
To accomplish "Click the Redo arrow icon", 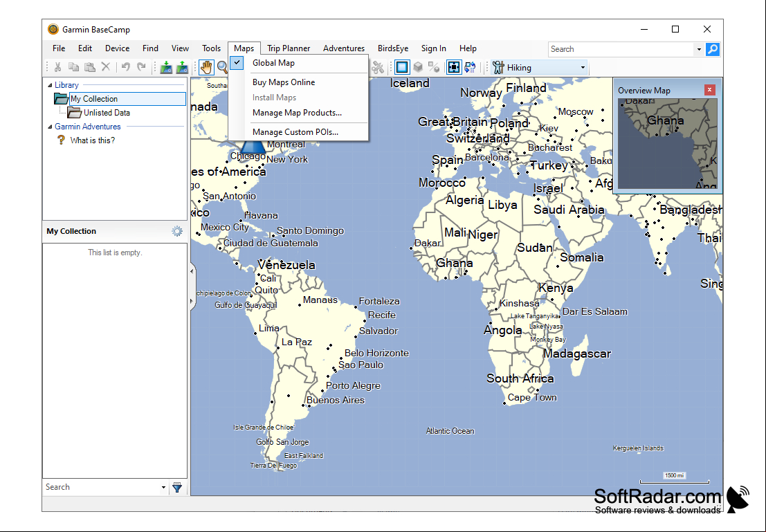I will pos(142,67).
